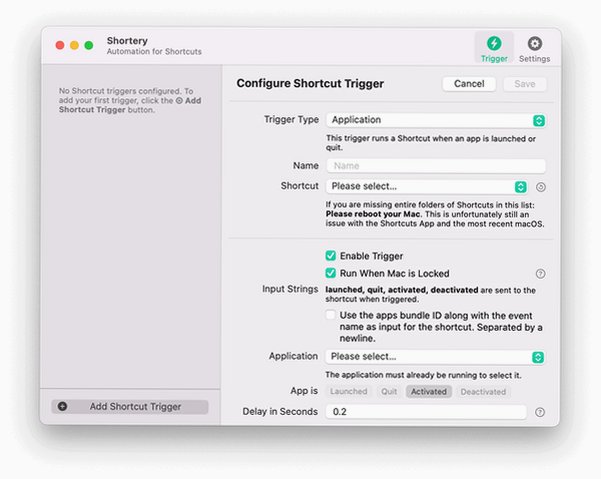Click the plus icon in Add Shortcut Trigger
This screenshot has width=601, height=479.
coord(62,407)
